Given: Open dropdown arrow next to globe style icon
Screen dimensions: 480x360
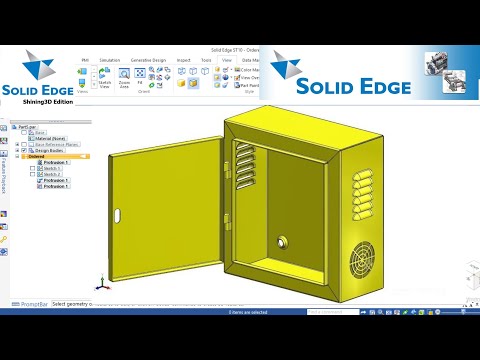Looking at the screenshot, I should pyautogui.click(x=231, y=77).
